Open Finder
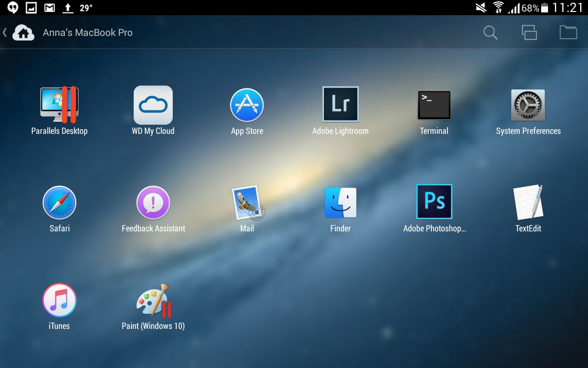Screen dimensions: 588x368 tap(340, 203)
